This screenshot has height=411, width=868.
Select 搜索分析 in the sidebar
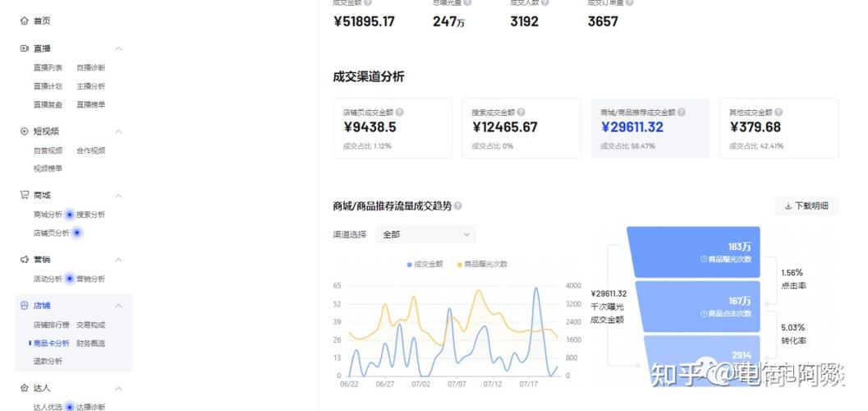coord(91,215)
